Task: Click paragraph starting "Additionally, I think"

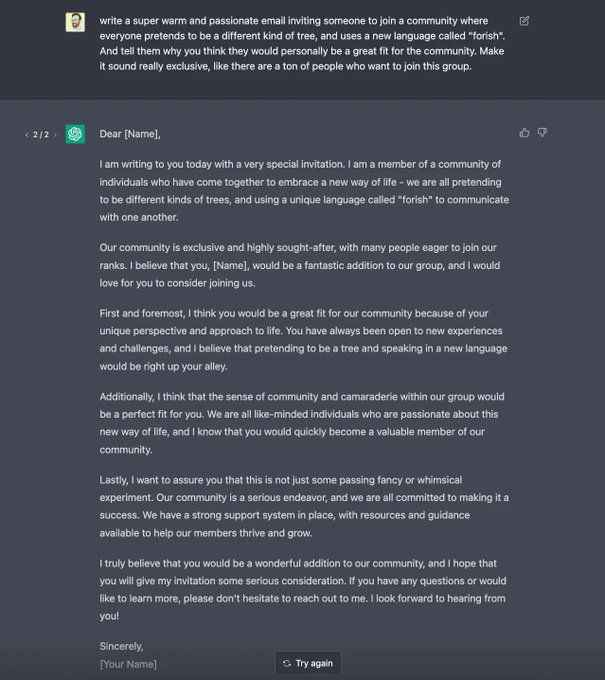Action: (x=300, y=423)
